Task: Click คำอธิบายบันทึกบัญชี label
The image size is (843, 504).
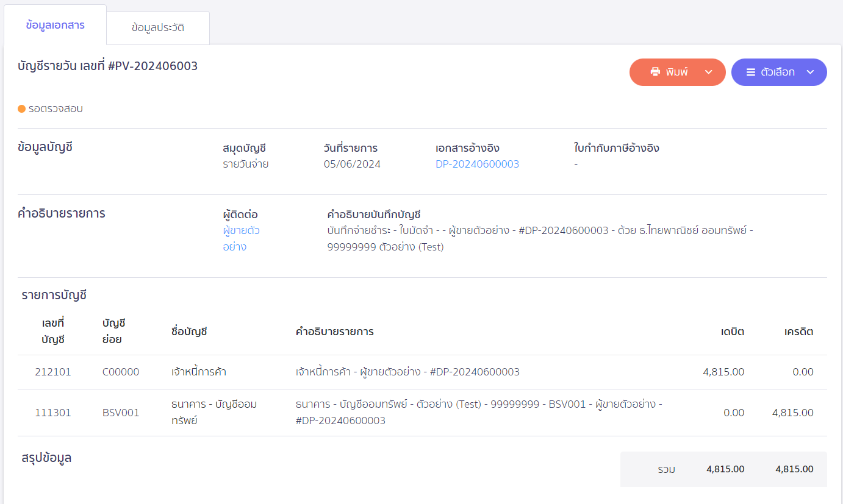Action: (x=374, y=215)
